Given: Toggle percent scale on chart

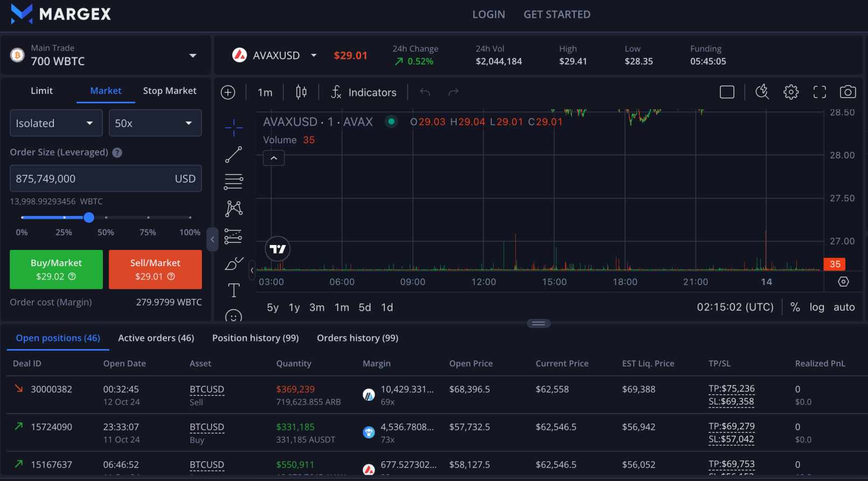Looking at the screenshot, I should [795, 307].
